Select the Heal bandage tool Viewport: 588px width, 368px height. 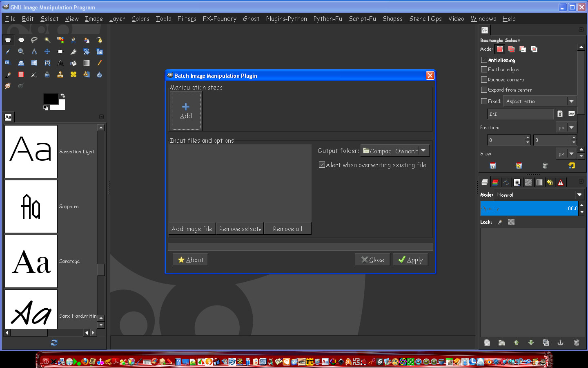(x=73, y=74)
